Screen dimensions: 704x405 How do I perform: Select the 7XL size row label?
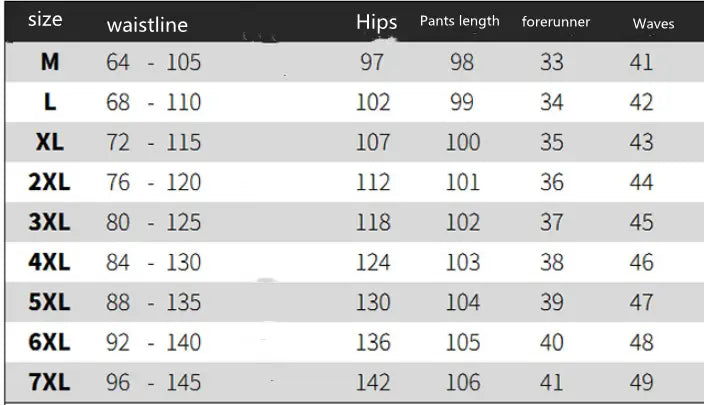pos(48,382)
